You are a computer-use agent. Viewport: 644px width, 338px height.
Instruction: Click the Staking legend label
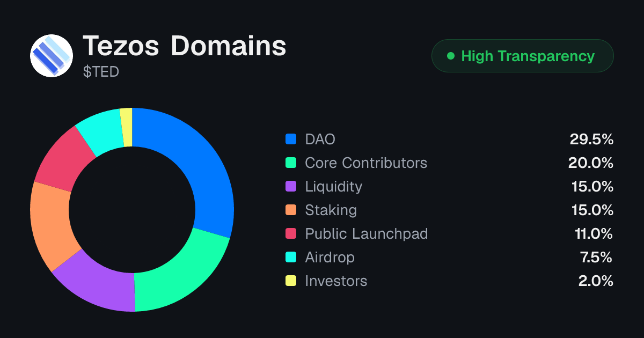point(331,210)
